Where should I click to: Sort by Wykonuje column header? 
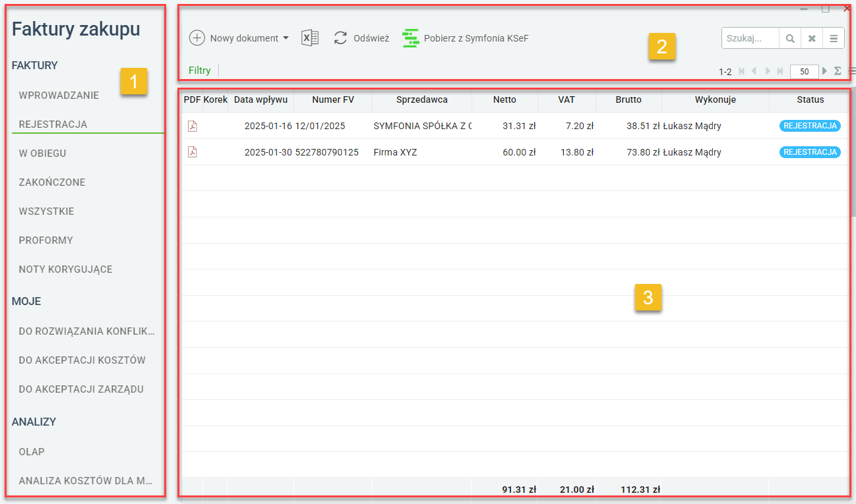pyautogui.click(x=716, y=99)
